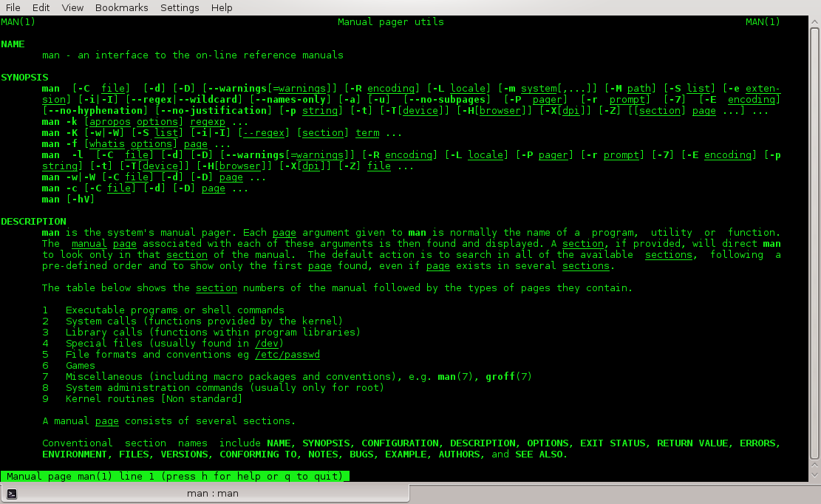Click the SYNOPSIS section heading
The width and height of the screenshot is (821, 504).
click(x=24, y=78)
